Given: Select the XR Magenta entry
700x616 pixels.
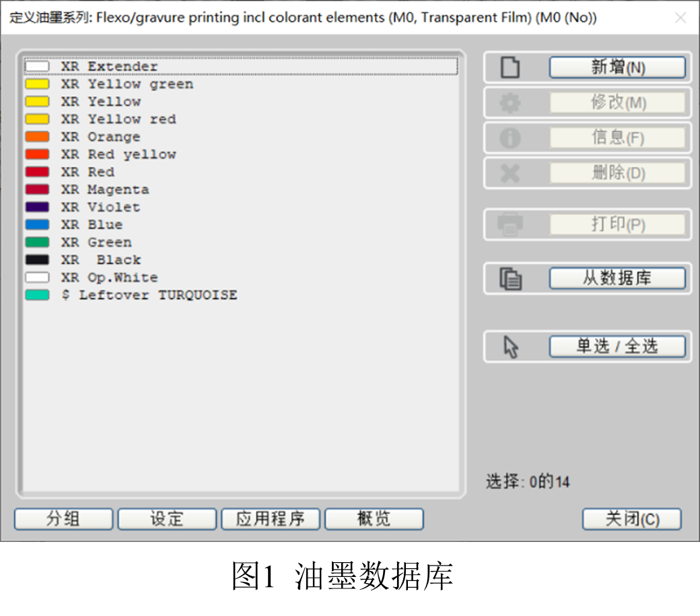Looking at the screenshot, I should (x=241, y=189).
